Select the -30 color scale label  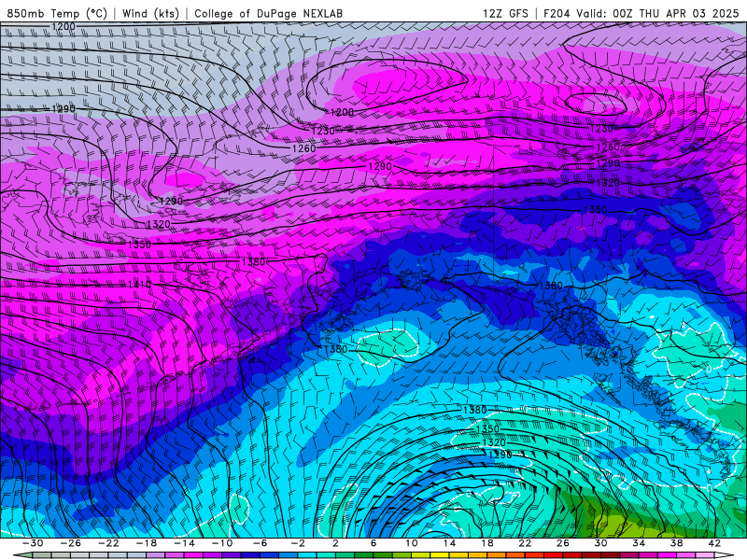33,543
